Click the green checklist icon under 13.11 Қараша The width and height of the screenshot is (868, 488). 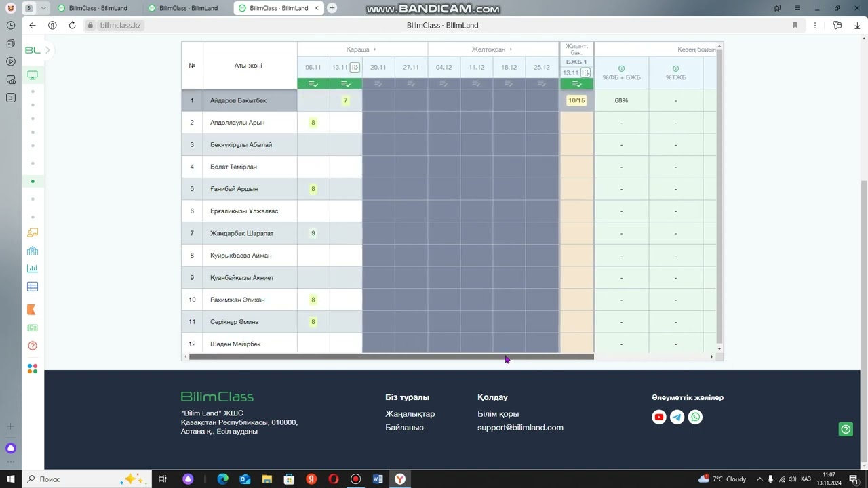(x=346, y=83)
